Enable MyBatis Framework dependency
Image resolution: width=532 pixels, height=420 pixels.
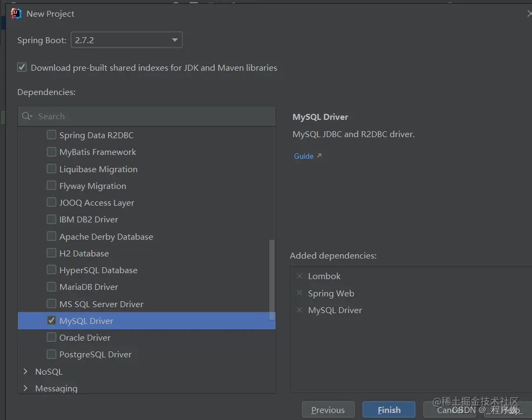tap(51, 152)
